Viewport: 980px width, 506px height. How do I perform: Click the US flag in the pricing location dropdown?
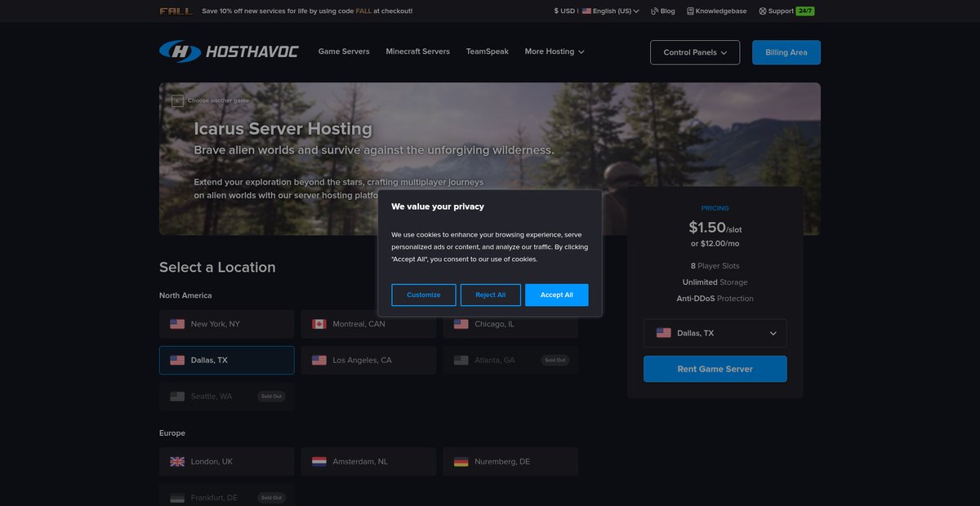click(x=664, y=333)
